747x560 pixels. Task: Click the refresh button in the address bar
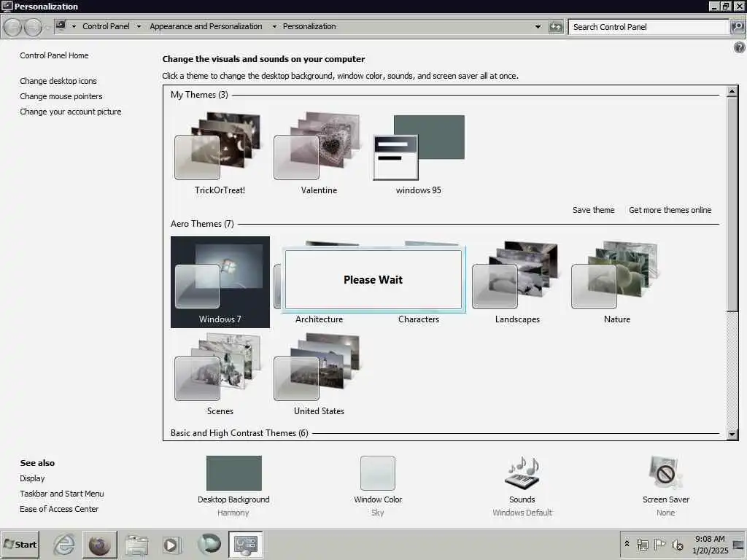coord(555,27)
